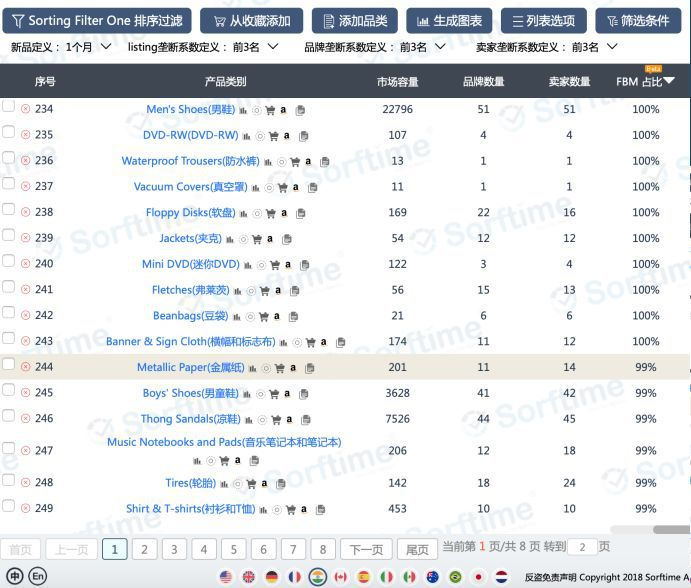Open the chart icon beside Men's Shoes
Viewport: 691px width, 588px height.
(243, 110)
